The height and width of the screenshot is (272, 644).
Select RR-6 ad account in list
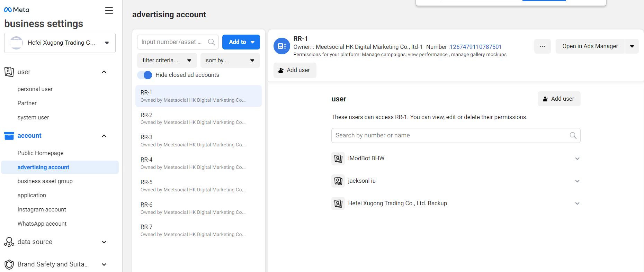(198, 208)
